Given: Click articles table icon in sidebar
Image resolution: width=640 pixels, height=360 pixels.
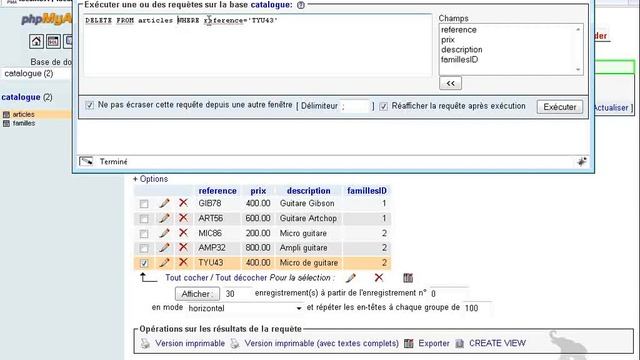Looking at the screenshot, I should tap(6, 115).
